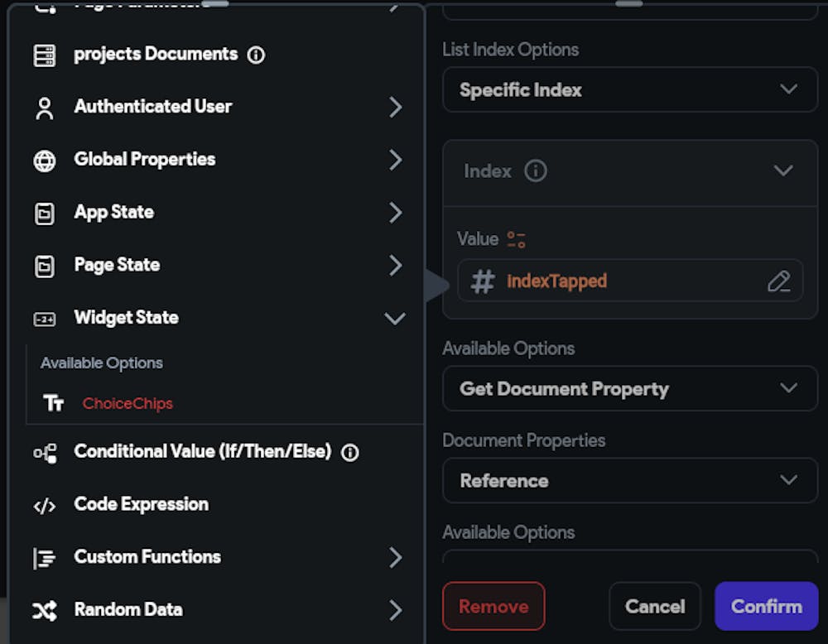Open the Get Document Property dropdown

pos(629,388)
